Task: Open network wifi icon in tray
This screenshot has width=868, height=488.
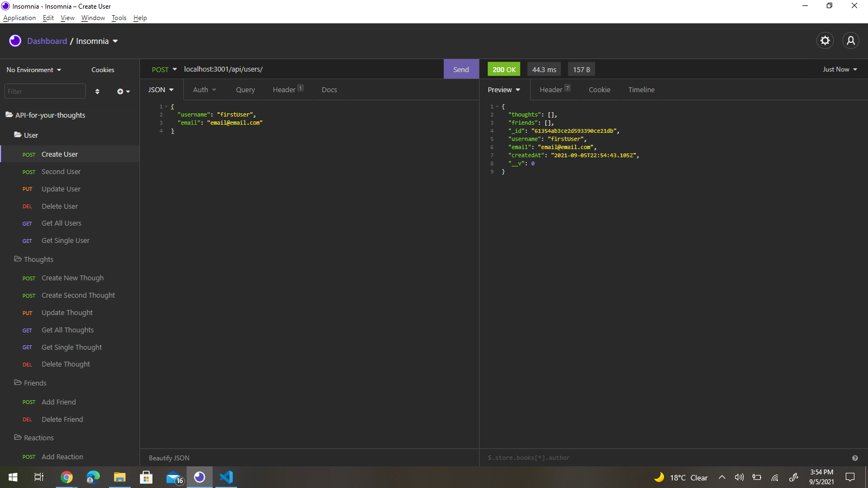Action: (775, 477)
